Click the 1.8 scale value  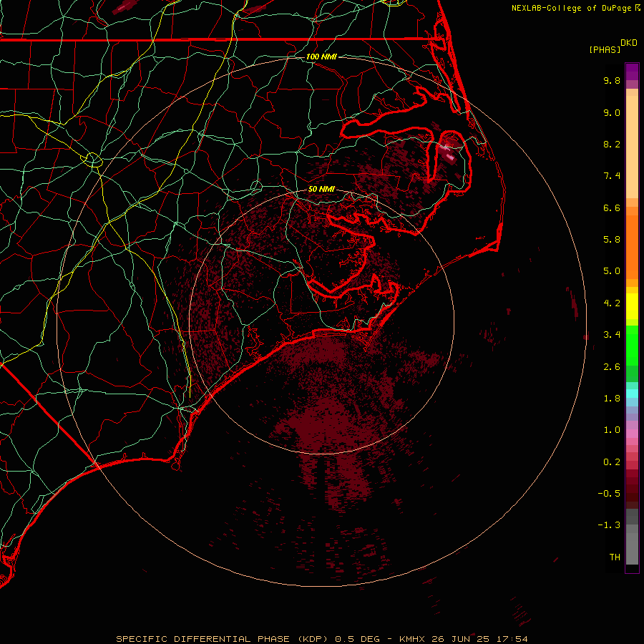tap(612, 399)
